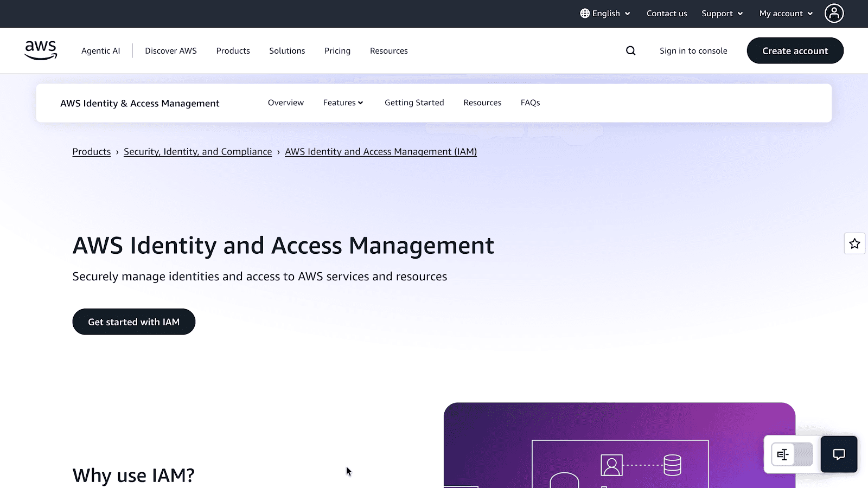Click the Security, Identity, and Compliance breadcrumb
868x488 pixels.
click(x=197, y=151)
